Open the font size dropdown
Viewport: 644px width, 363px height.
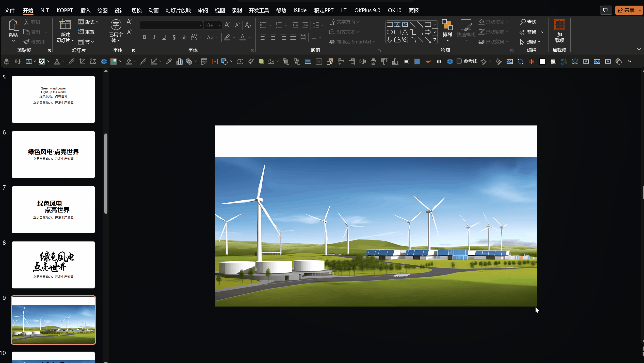[x=220, y=25]
